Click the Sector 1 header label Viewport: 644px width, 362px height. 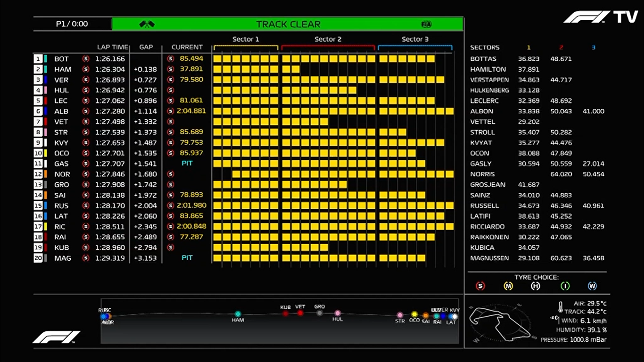(246, 39)
